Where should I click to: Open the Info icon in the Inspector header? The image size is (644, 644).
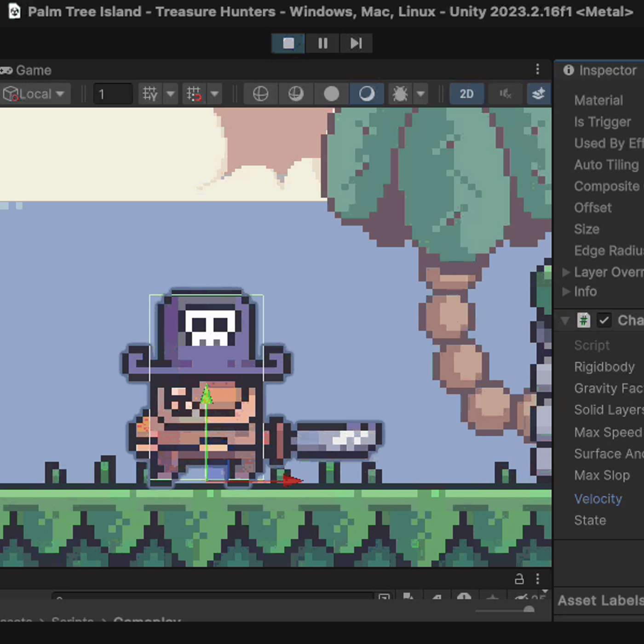coord(566,292)
